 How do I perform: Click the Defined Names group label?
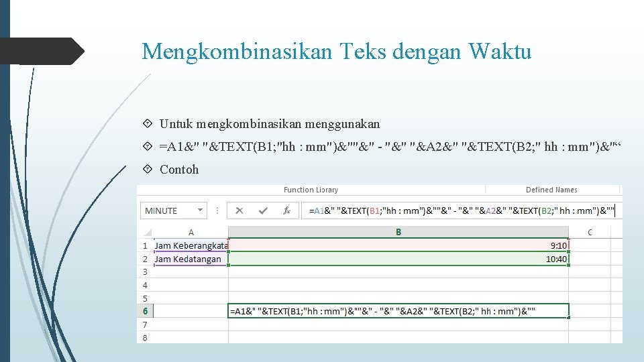point(551,190)
